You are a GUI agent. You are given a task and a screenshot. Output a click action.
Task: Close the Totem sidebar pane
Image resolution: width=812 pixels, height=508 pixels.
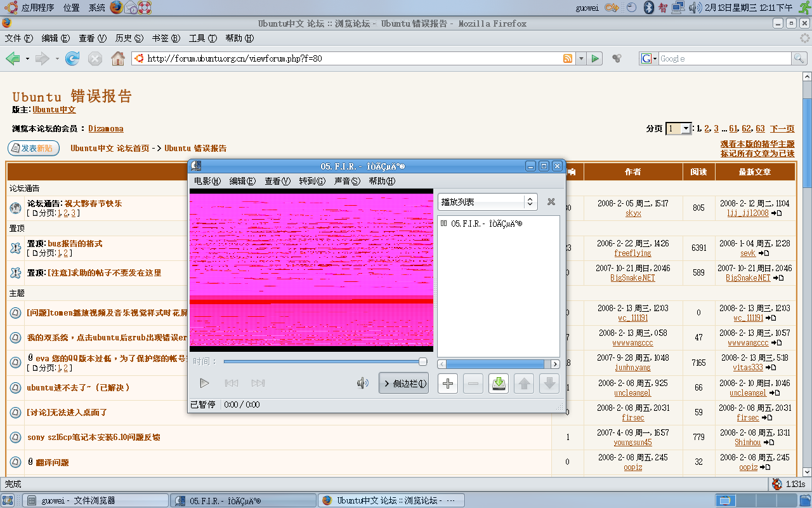(551, 202)
